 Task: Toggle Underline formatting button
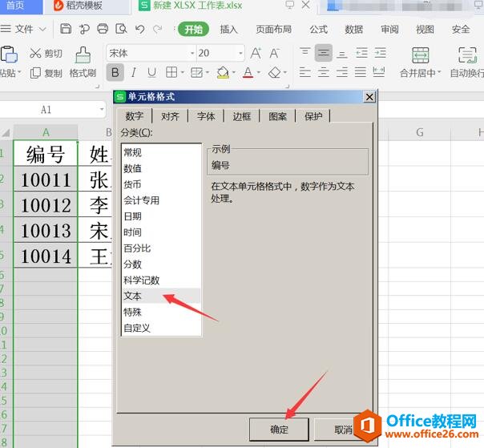click(151, 73)
